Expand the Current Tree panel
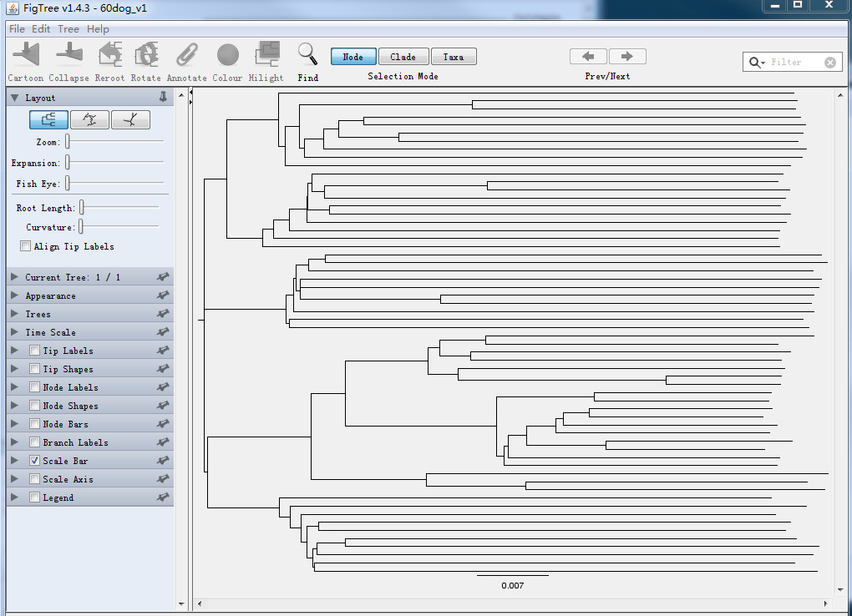The width and height of the screenshot is (852, 616). 15,277
